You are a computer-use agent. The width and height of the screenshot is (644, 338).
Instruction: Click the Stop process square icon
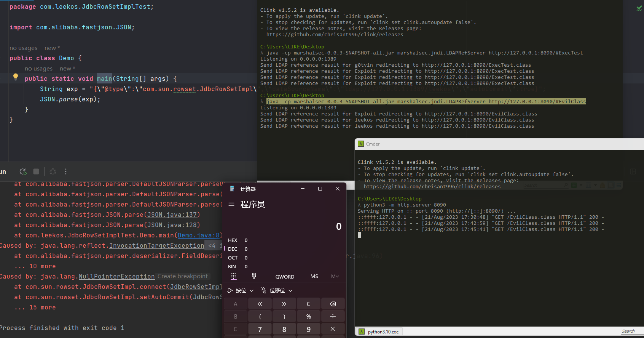click(36, 171)
